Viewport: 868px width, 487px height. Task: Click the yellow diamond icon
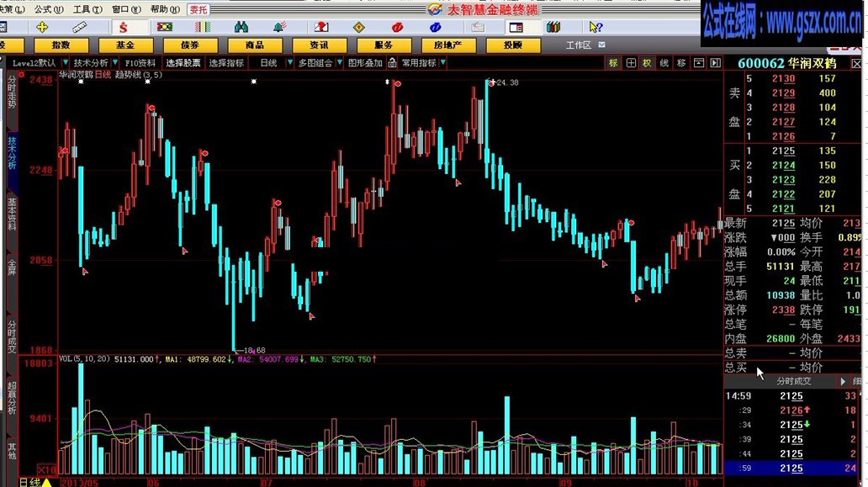point(358,27)
